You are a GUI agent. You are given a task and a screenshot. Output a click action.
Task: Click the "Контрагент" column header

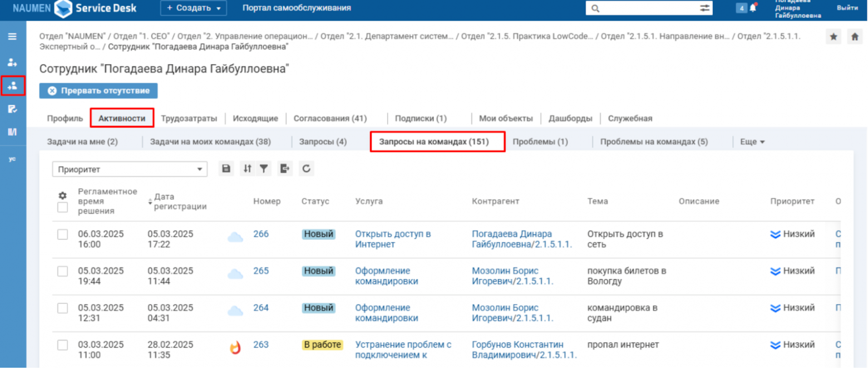click(495, 202)
